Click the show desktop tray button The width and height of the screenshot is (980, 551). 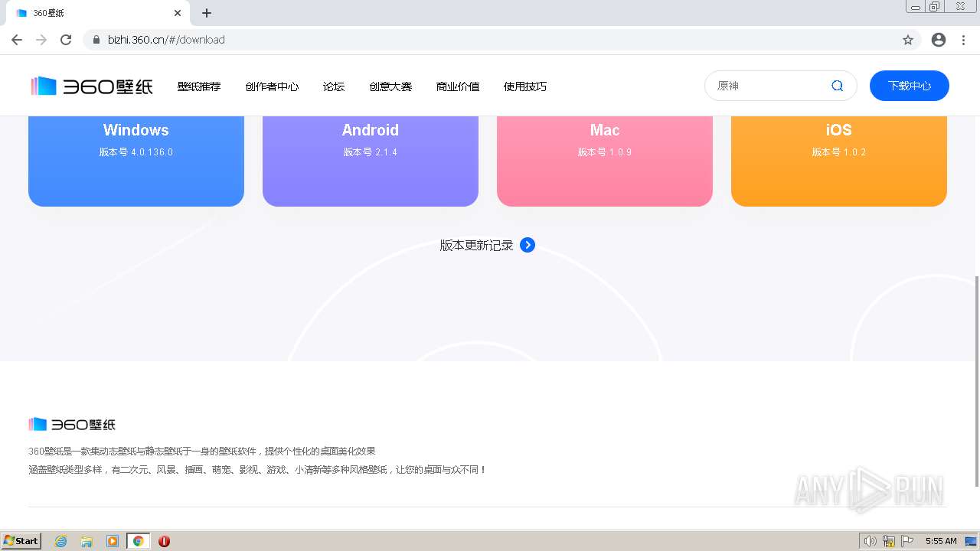tap(971, 541)
